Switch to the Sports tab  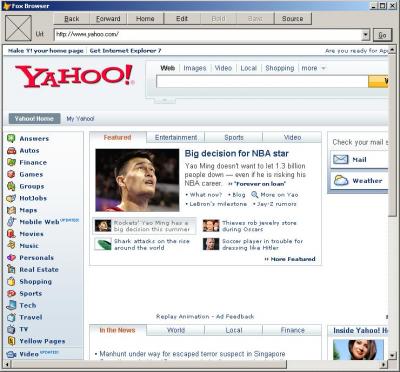(x=234, y=137)
